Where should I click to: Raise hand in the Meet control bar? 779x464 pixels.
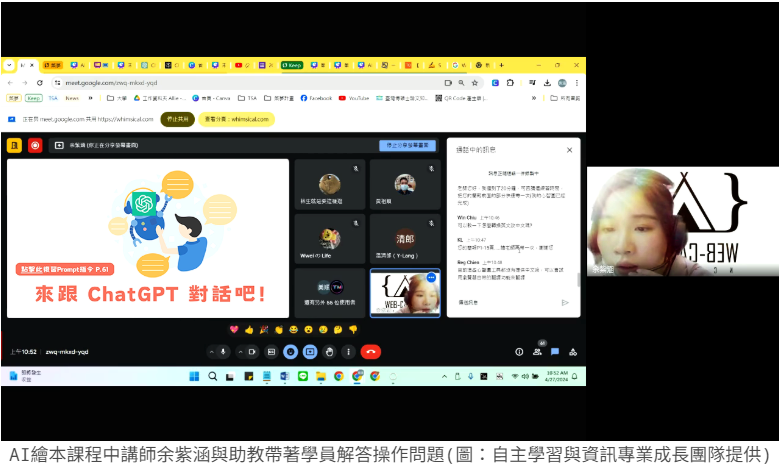point(329,352)
